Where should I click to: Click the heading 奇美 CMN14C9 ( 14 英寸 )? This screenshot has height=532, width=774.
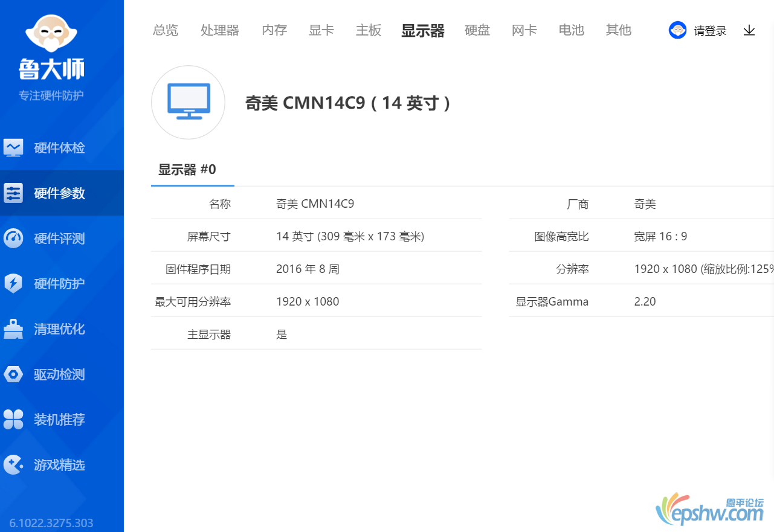click(347, 103)
